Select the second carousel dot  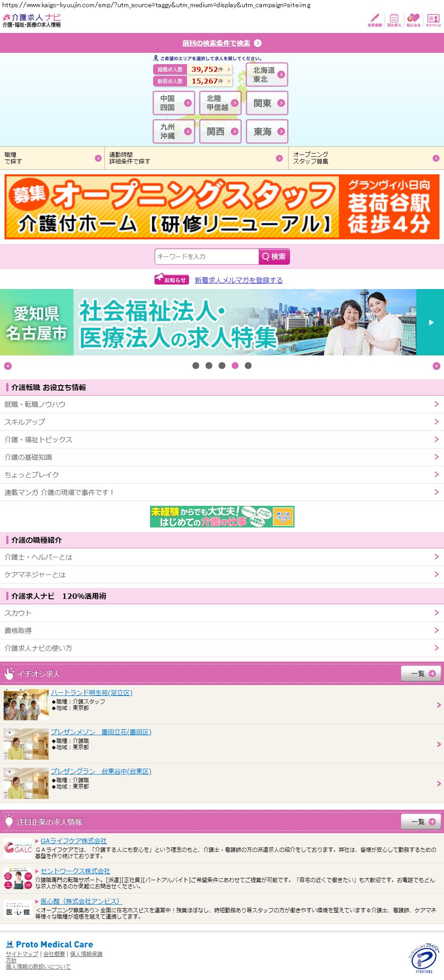(x=209, y=366)
